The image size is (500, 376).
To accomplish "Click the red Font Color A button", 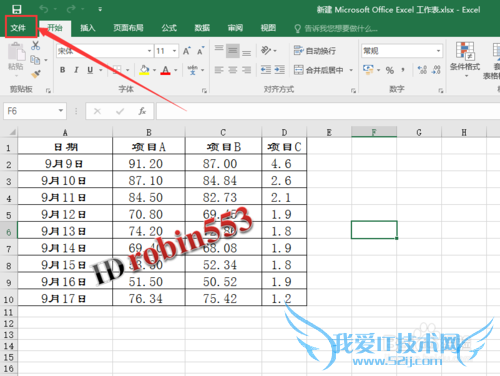I will click(165, 70).
